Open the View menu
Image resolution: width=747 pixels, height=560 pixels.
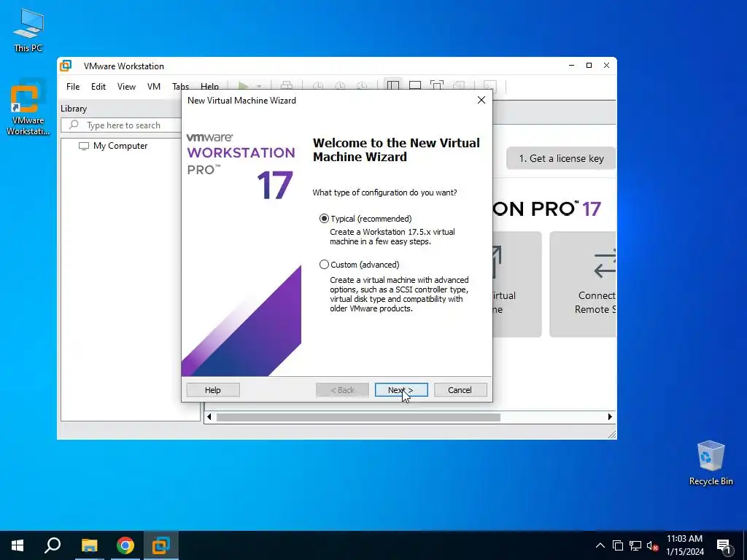(x=126, y=87)
